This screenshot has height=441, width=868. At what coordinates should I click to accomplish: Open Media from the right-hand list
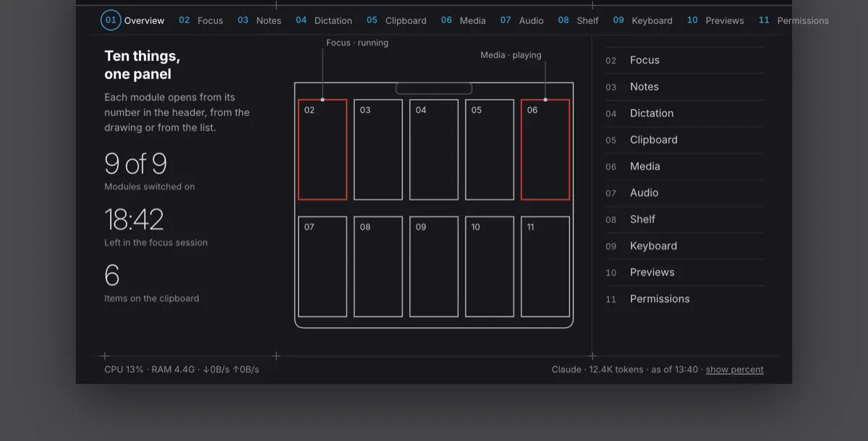pyautogui.click(x=684, y=167)
